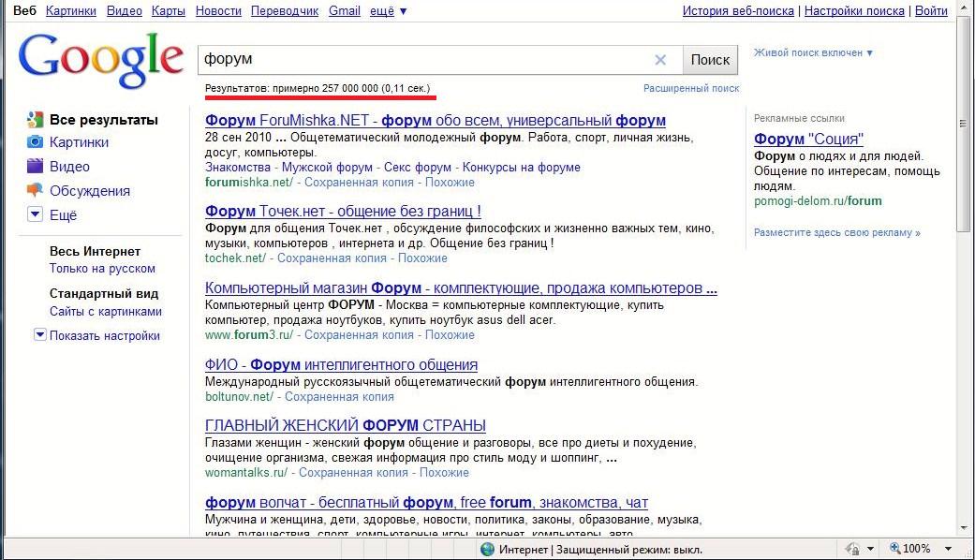Open История веб-поиска link
This screenshot has width=975, height=560.
[738, 11]
